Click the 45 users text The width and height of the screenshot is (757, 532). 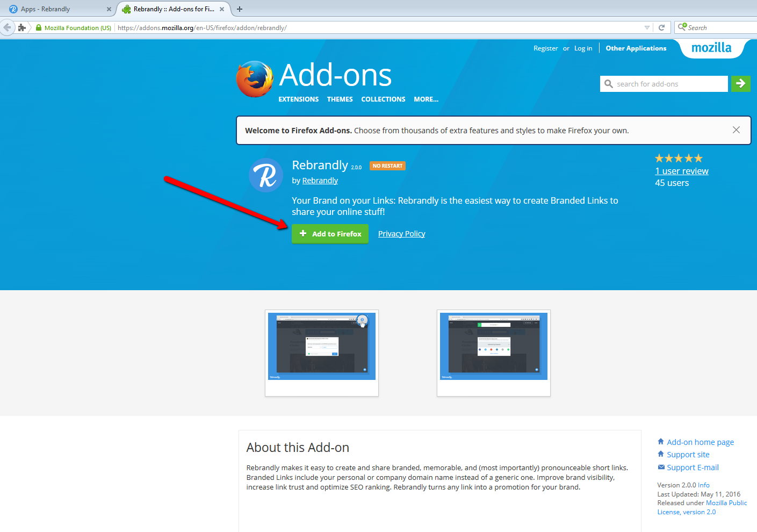click(672, 183)
